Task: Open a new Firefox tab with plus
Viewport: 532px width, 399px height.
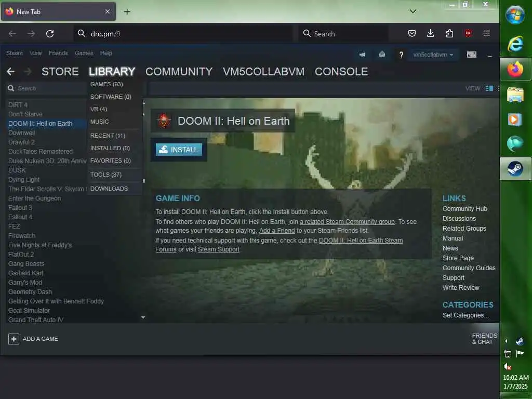Action: [x=127, y=11]
